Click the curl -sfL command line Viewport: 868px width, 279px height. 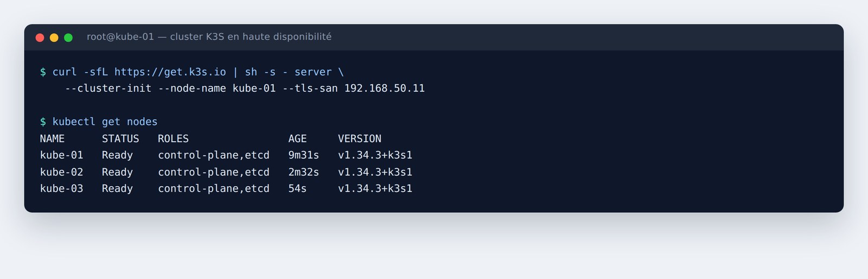pos(192,72)
